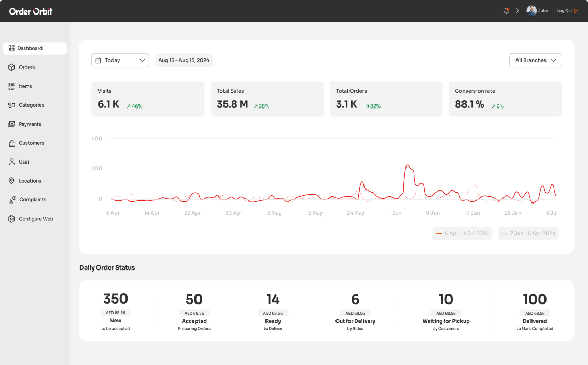Screen dimensions: 588x365
Task: Toggle the 6 Apr - 4 Jul 2024 series
Action: 462,233
